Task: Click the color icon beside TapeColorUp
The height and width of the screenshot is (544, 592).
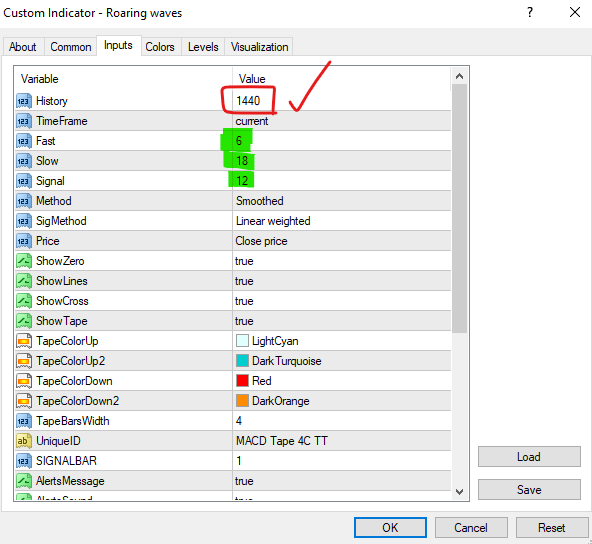Action: 23,341
